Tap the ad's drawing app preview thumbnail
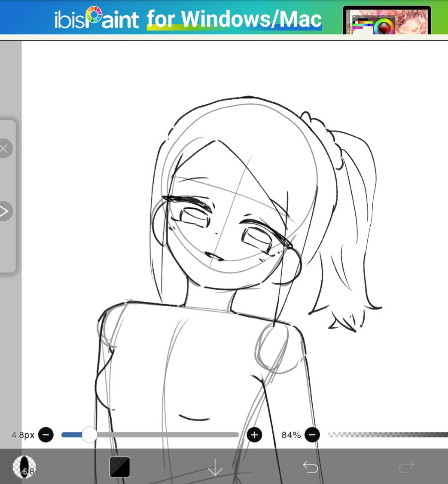448x484 pixels. [x=387, y=20]
